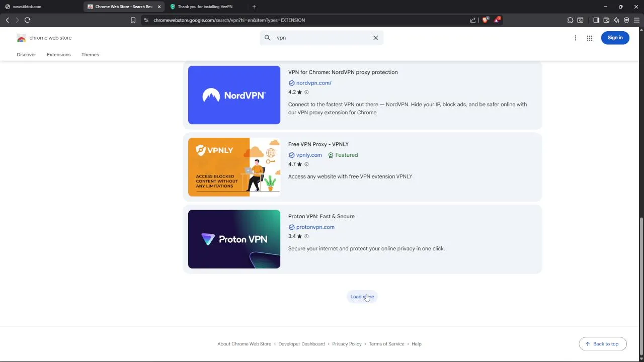The height and width of the screenshot is (362, 644).
Task: Open Developer Dashboard footer link
Action: tap(301, 344)
